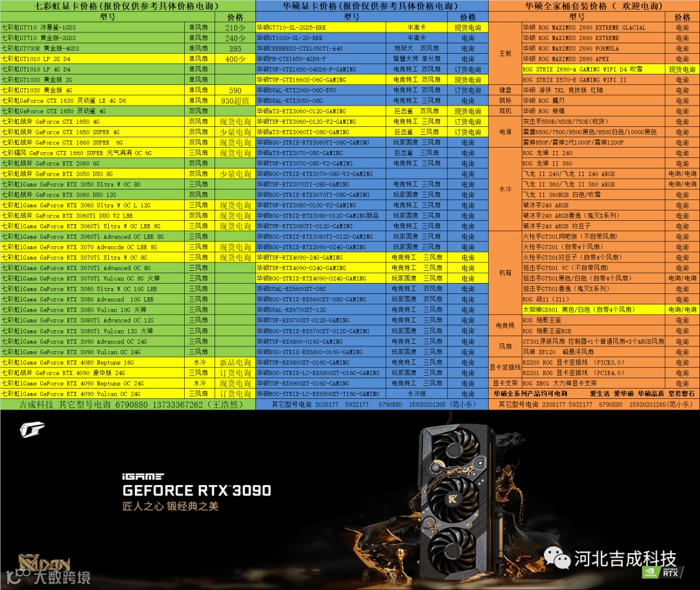Select RS201 ROG 显卡竖插线 (PCIE4.0) row
Viewport: 700px width, 590px height.
[611, 373]
